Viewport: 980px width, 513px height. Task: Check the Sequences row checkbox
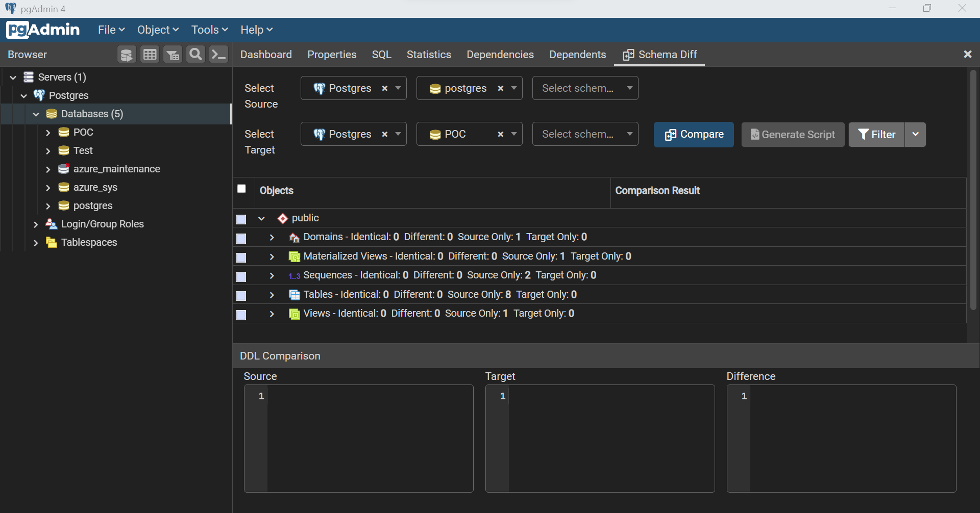241,276
